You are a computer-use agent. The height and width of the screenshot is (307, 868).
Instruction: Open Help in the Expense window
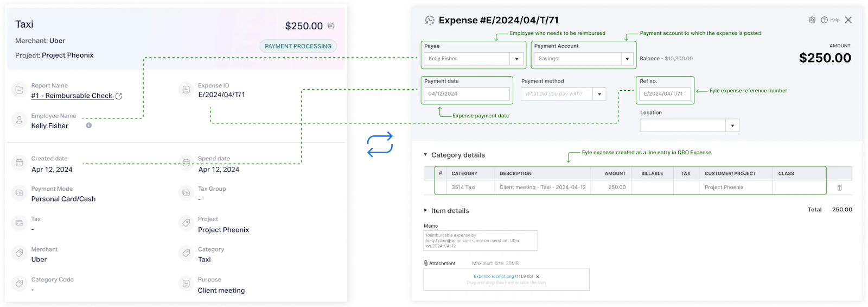pos(830,20)
